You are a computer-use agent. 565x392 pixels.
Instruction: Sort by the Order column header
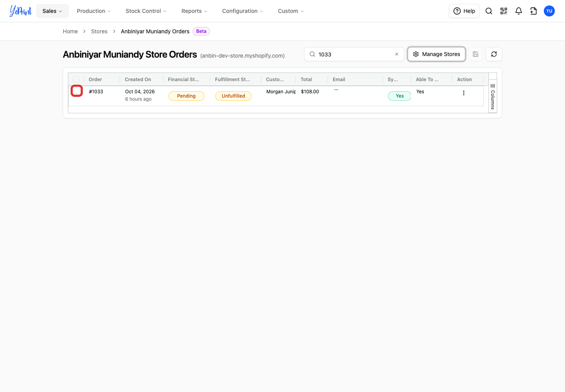95,79
